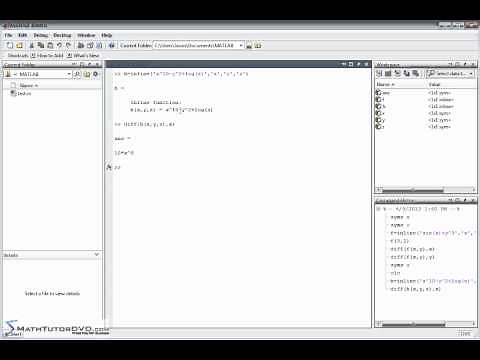Open the Desktop menu
Viewport: 480px width, 360px height.
62,35
